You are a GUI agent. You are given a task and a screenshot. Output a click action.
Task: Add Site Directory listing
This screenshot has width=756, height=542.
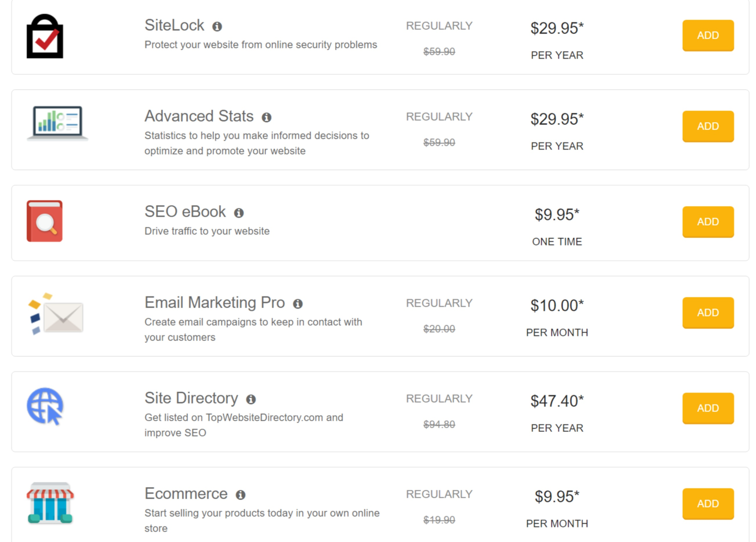pos(708,408)
